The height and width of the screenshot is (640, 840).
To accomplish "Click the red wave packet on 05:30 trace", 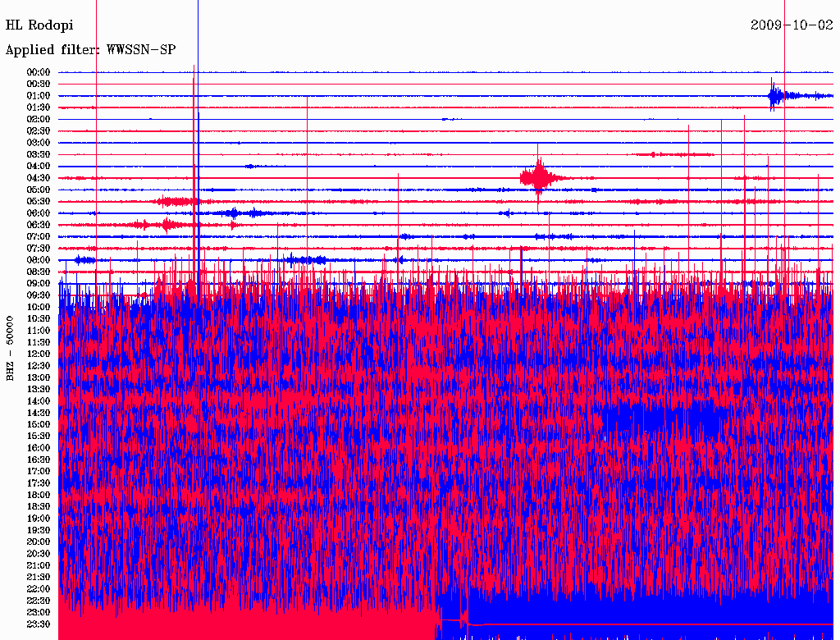I will coord(175,201).
